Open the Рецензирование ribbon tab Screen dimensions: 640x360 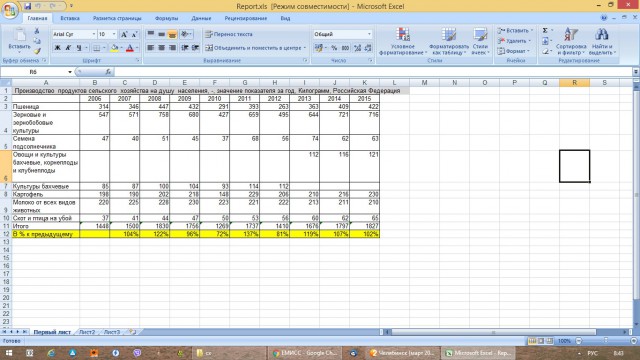point(246,18)
